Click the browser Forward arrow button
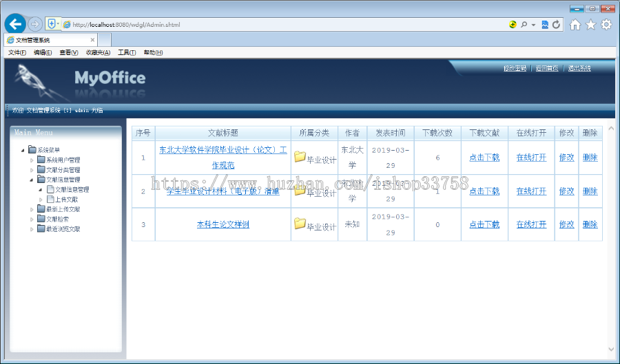This screenshot has height=364, width=620. 35,25
